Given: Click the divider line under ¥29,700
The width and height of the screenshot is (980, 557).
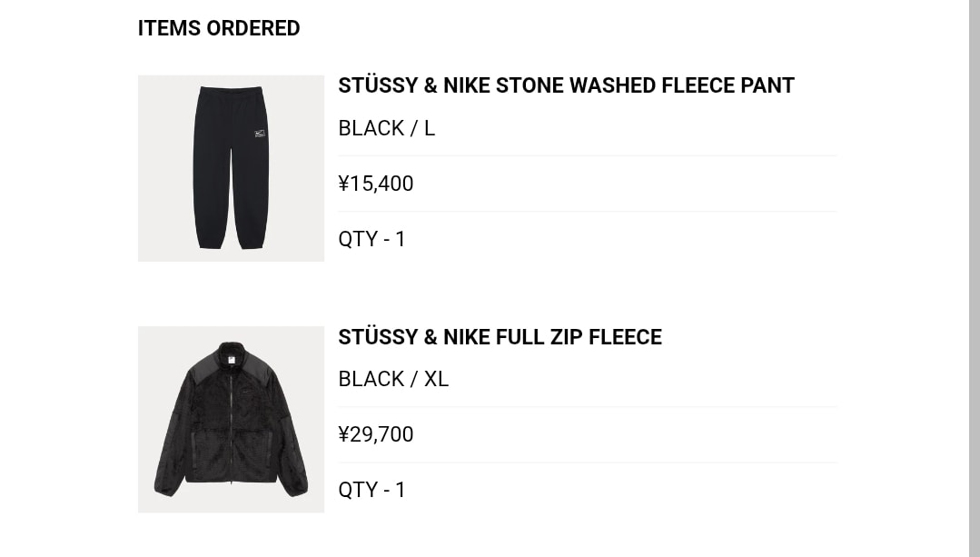Looking at the screenshot, I should [587, 463].
